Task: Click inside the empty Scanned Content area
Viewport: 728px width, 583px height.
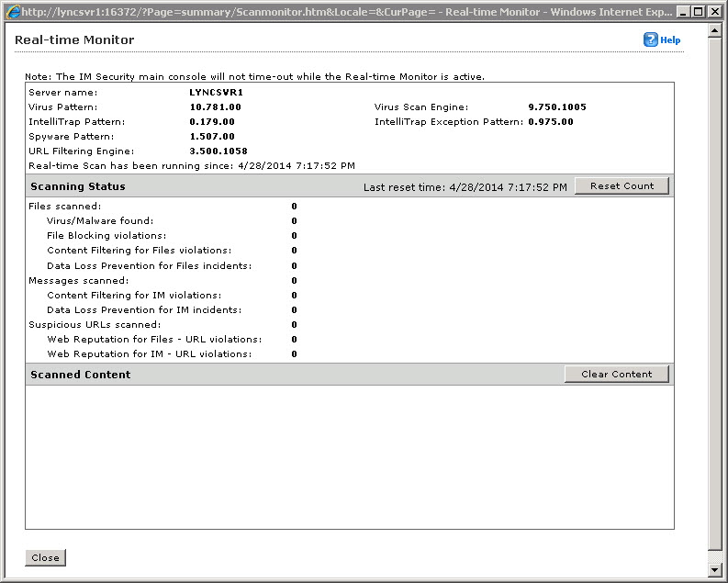Action: coord(349,456)
